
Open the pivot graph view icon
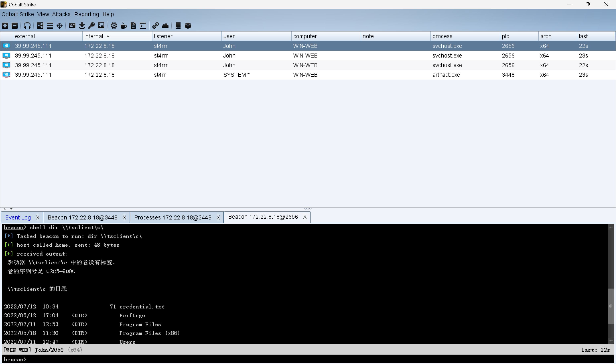click(x=40, y=25)
